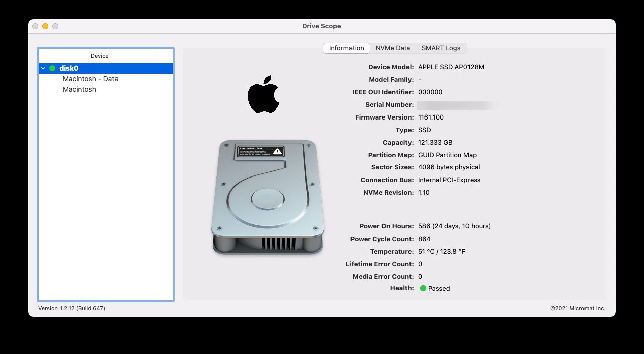Click the Lifetime Error Count value

[420, 264]
